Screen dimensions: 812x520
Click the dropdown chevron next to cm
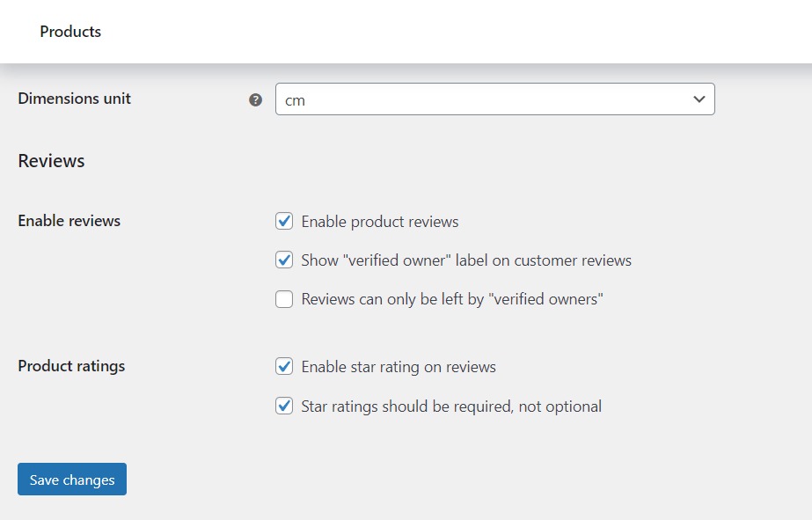tap(699, 99)
